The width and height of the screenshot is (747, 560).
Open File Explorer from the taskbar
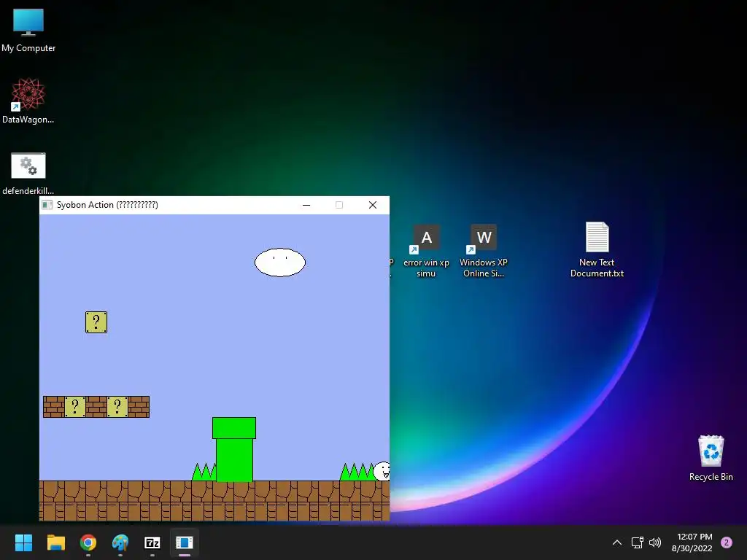(55, 542)
